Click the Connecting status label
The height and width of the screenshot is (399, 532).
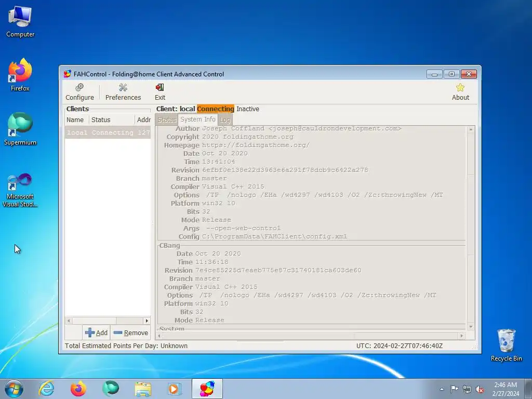[x=216, y=109]
